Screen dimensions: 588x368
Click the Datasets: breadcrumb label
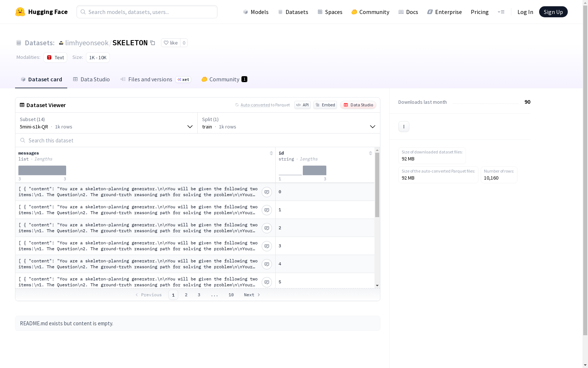[40, 43]
